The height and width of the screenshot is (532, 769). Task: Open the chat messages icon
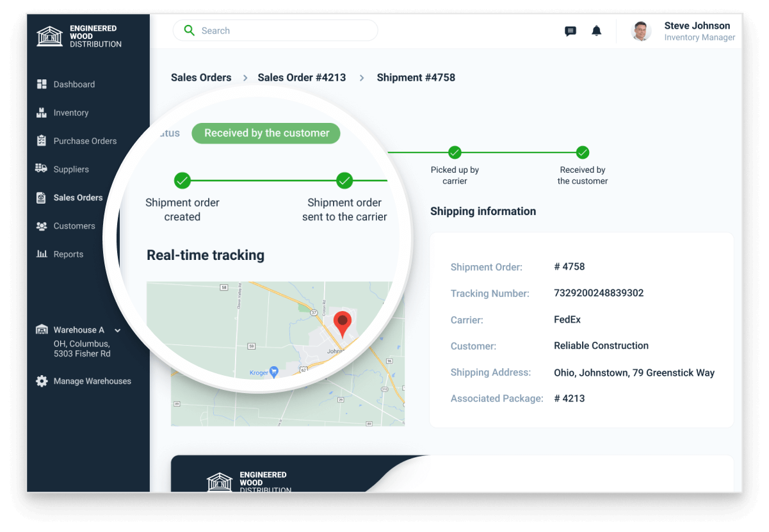coord(570,31)
